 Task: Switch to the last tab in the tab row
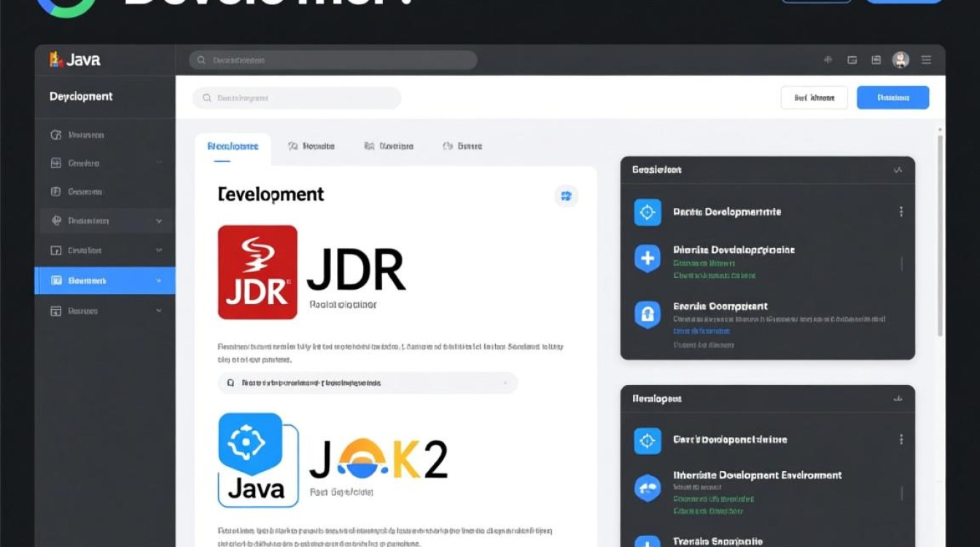pyautogui.click(x=462, y=147)
